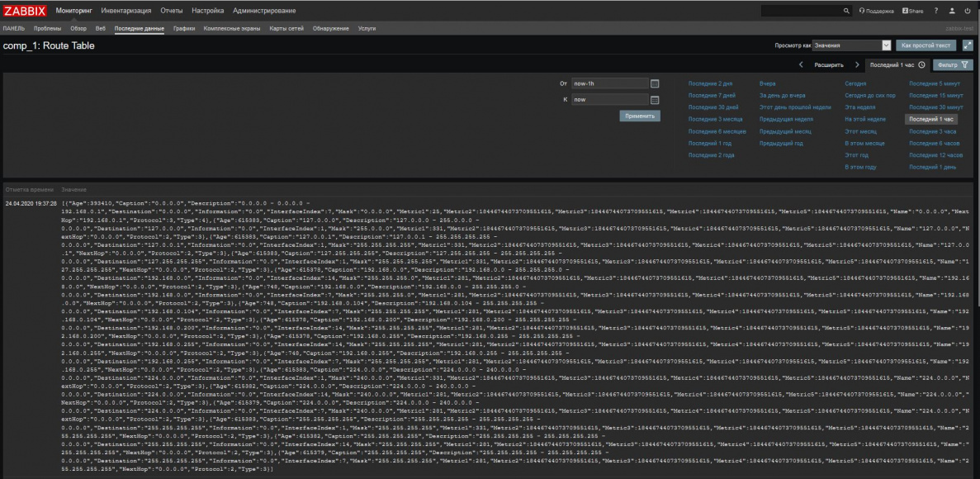Open the user profile icon

tap(953, 10)
